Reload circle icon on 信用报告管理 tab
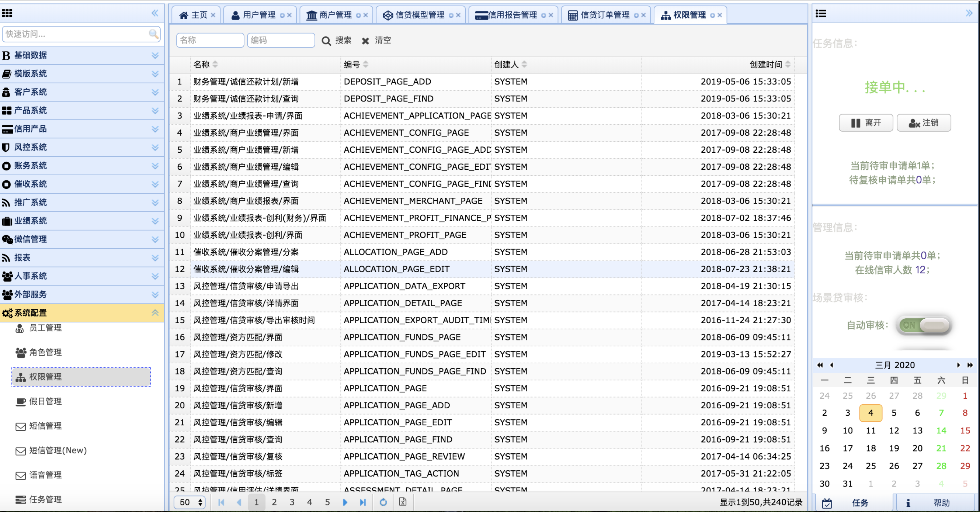Viewport: 980px width, 512px height. tap(543, 15)
